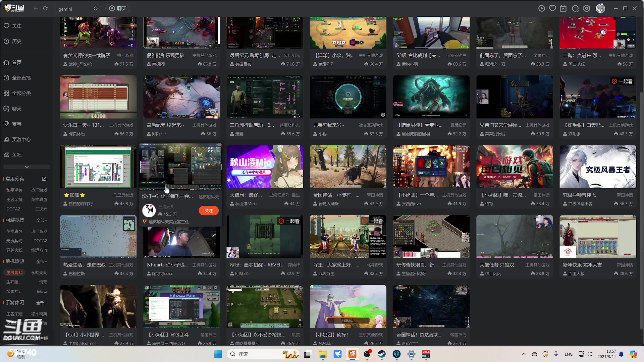This screenshot has width=644, height=362.
Task: Open stream title 三角洲行动启动! 6...
Action: click(x=252, y=125)
